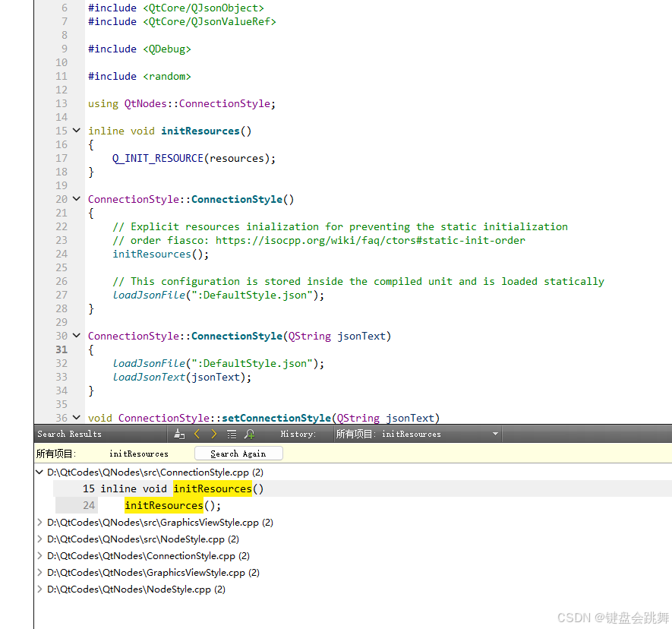Click the isocpp.org URL in comment
672x629 pixels.
click(x=371, y=241)
